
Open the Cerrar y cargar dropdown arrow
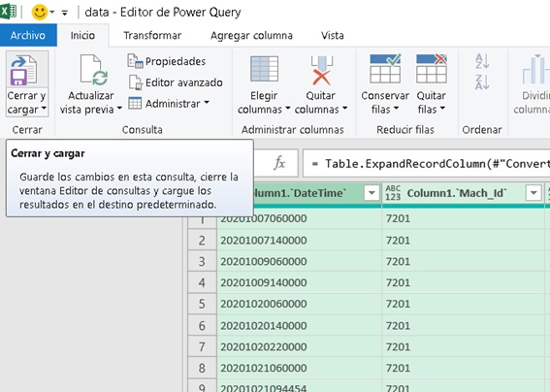click(44, 109)
